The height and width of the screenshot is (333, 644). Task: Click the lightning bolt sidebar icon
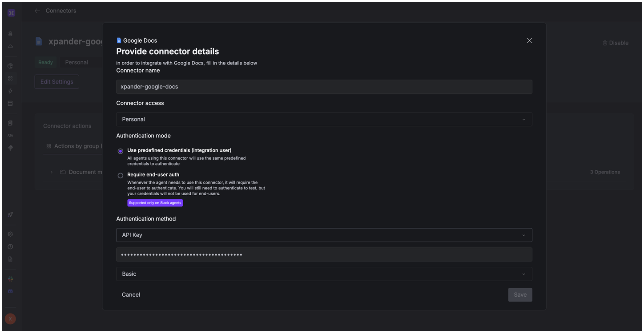(10, 91)
